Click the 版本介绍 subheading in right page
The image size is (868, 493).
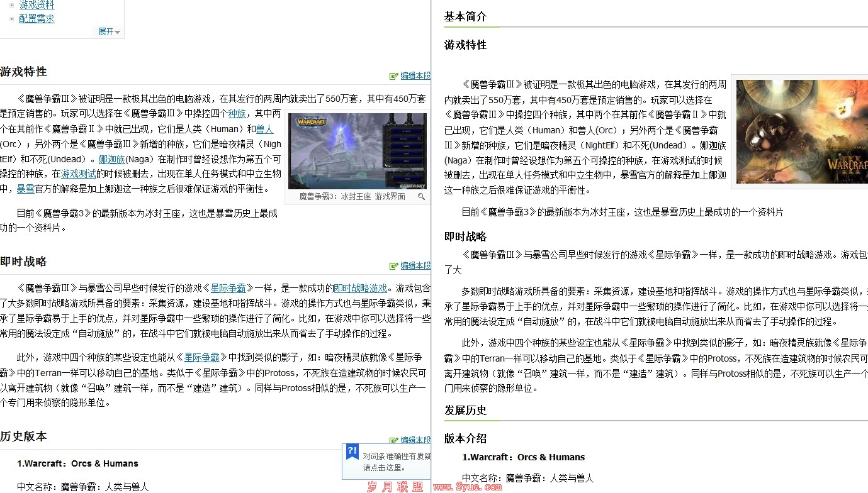point(465,439)
